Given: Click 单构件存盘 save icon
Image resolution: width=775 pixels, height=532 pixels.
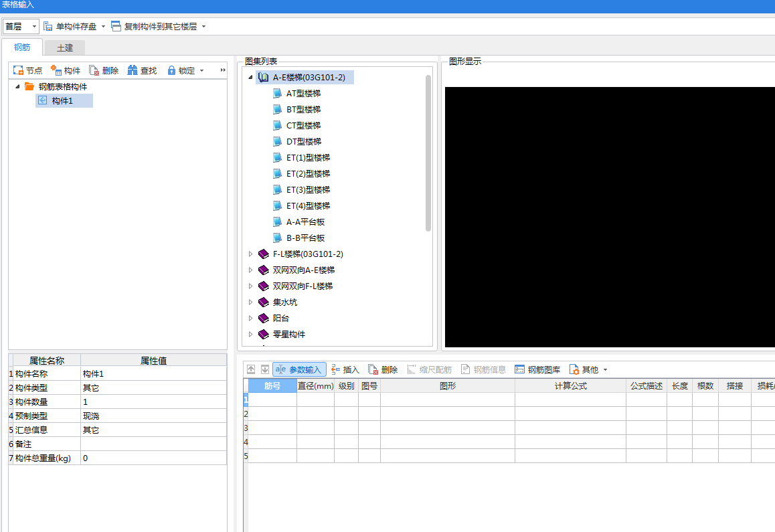Looking at the screenshot, I should 48,26.
